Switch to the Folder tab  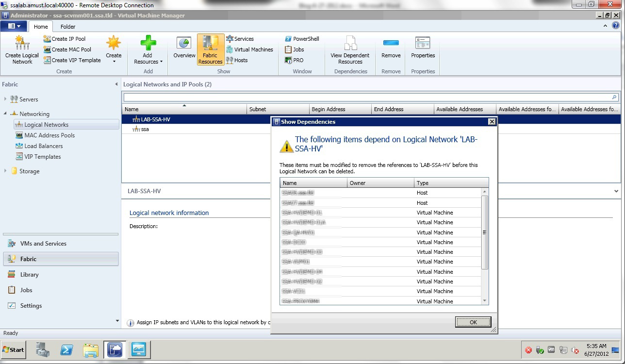click(68, 27)
